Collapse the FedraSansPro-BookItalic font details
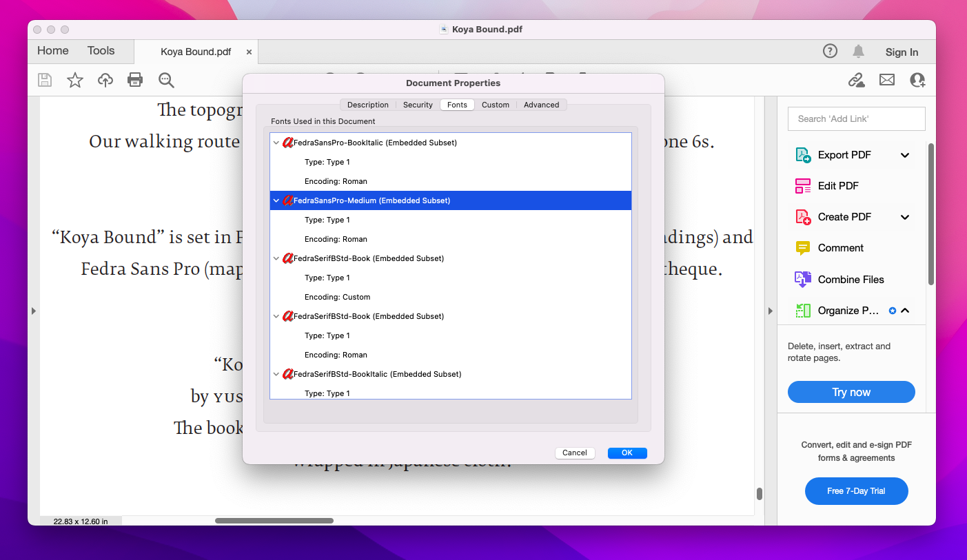The image size is (967, 560). (276, 143)
